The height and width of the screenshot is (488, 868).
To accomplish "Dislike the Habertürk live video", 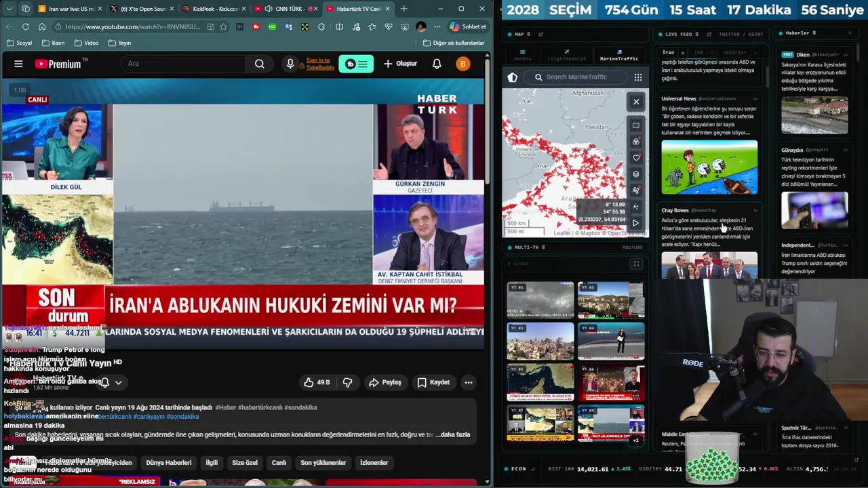I will point(347,382).
